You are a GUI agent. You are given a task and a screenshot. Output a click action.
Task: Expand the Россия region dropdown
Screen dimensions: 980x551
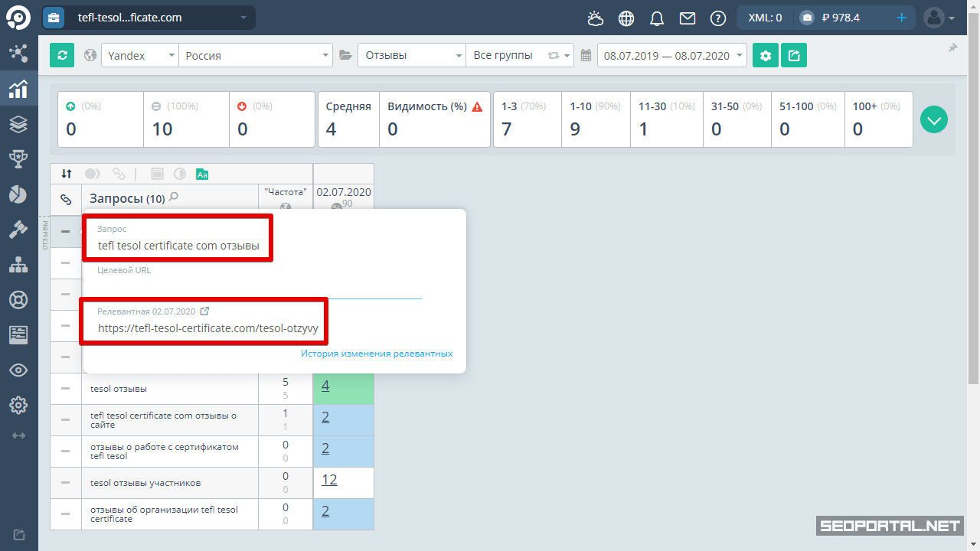click(x=256, y=55)
